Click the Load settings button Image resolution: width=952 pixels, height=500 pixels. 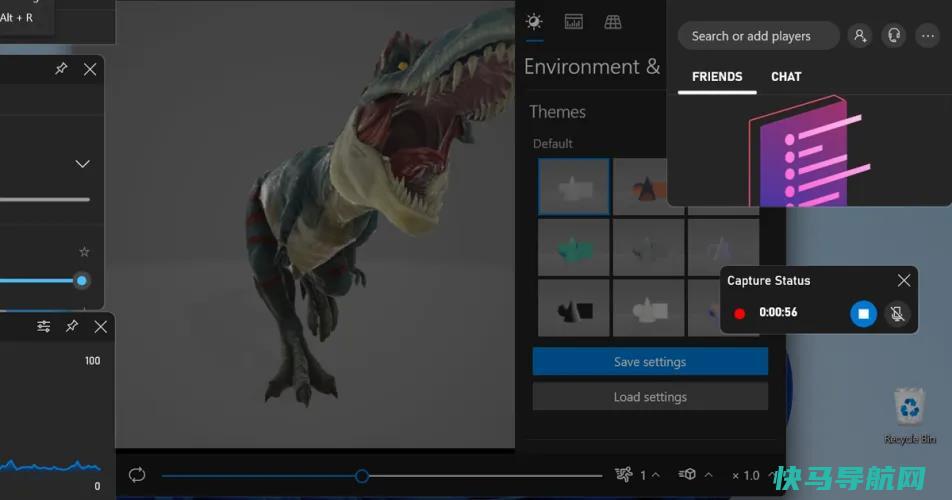click(x=650, y=397)
